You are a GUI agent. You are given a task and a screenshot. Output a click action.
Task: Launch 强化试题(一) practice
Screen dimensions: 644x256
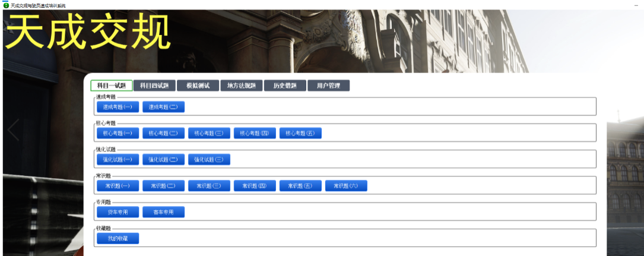[118, 159]
